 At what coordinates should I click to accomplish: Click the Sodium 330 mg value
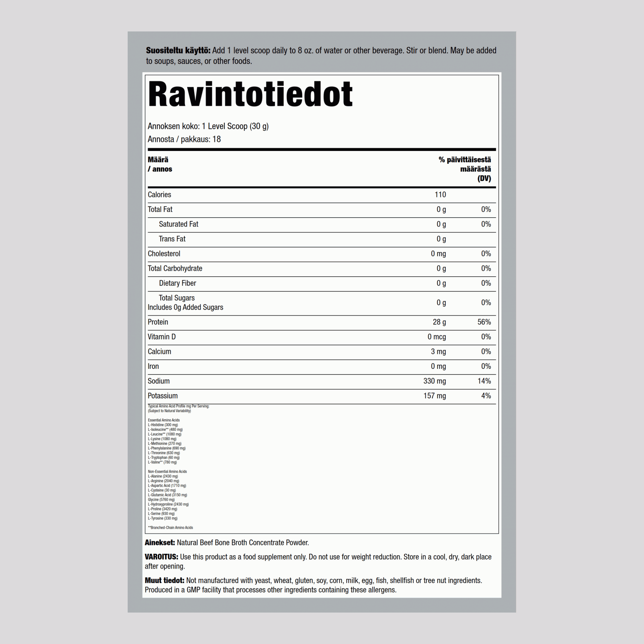point(435,381)
